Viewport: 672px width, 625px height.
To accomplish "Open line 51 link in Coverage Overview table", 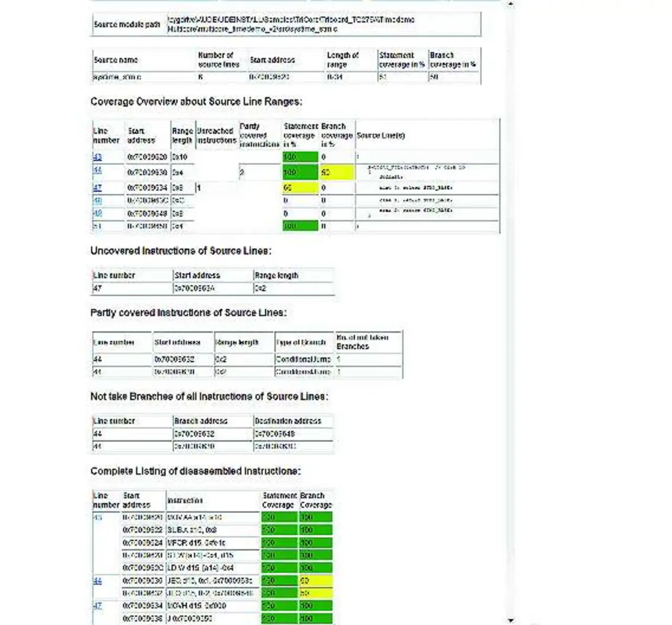I will 97,226.
